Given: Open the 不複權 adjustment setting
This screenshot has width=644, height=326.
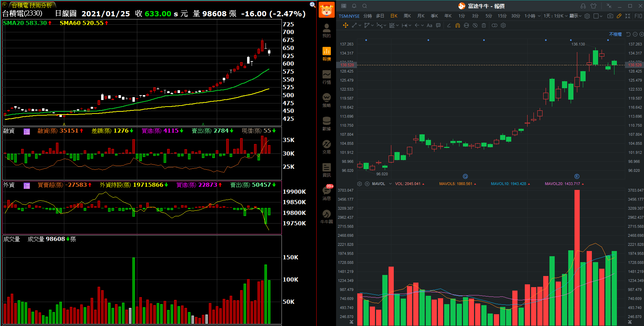Looking at the screenshot, I should click(x=615, y=34).
